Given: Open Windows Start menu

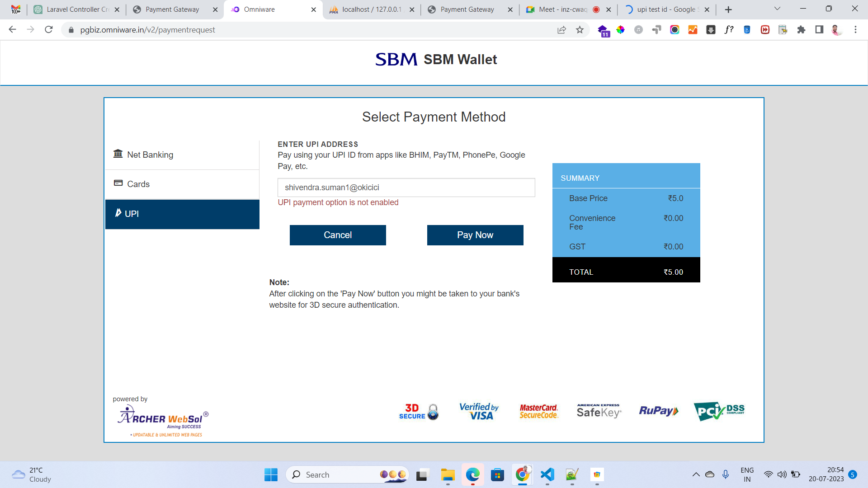Looking at the screenshot, I should [271, 475].
